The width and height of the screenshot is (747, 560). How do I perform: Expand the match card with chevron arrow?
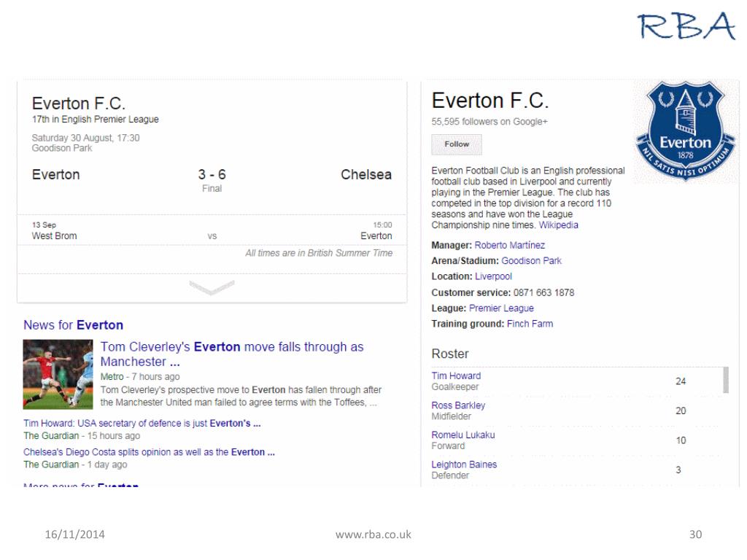point(212,287)
